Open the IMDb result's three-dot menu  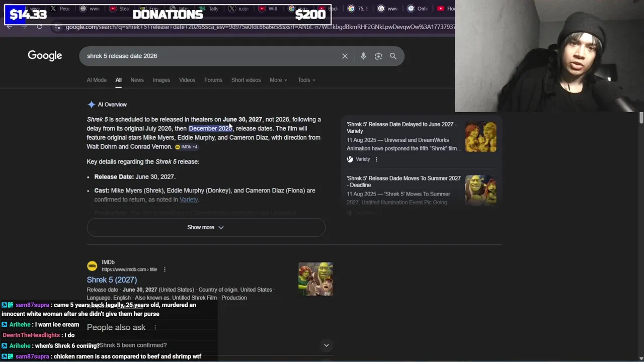(165, 269)
